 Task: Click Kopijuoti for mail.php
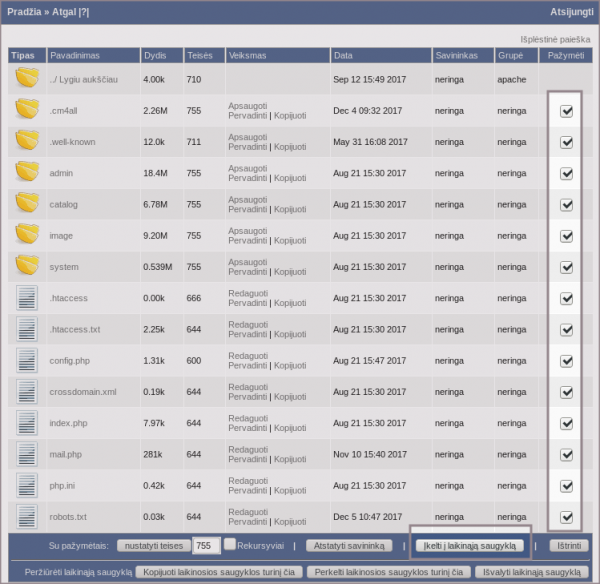point(290,459)
